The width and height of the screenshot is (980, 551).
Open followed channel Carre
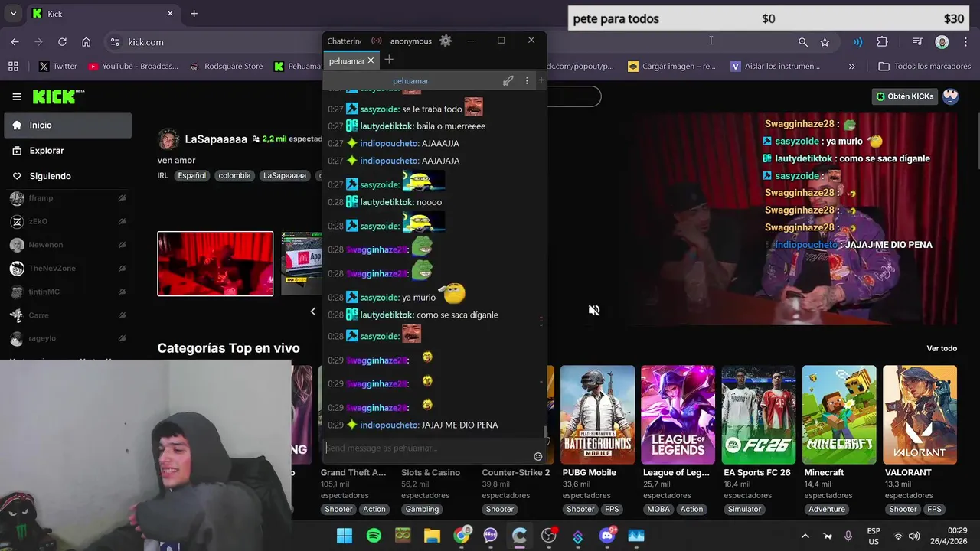tap(68, 315)
